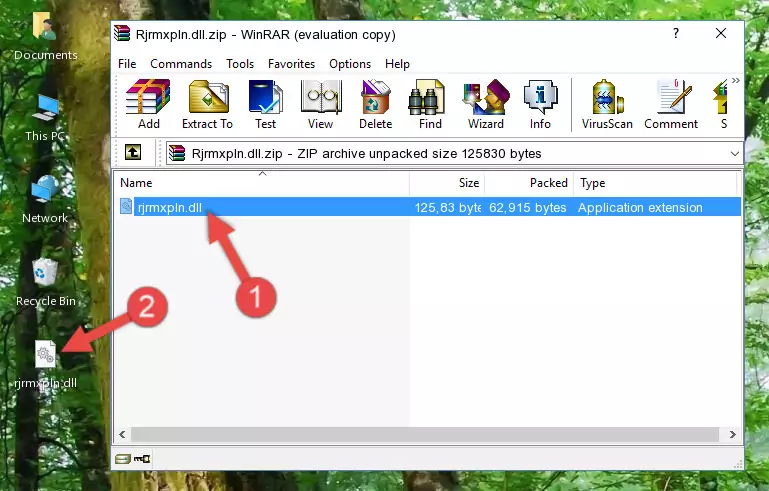Open the address bar path dropdown
The width and height of the screenshot is (769, 491).
734,154
